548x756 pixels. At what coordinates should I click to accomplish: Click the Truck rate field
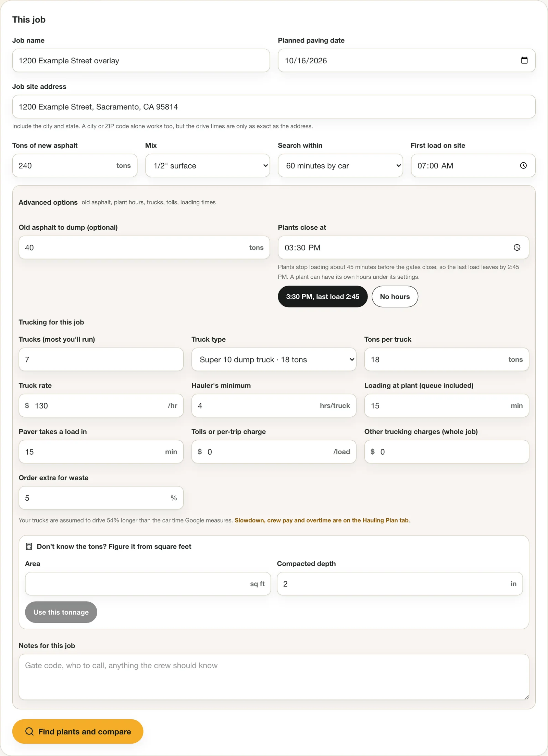101,406
